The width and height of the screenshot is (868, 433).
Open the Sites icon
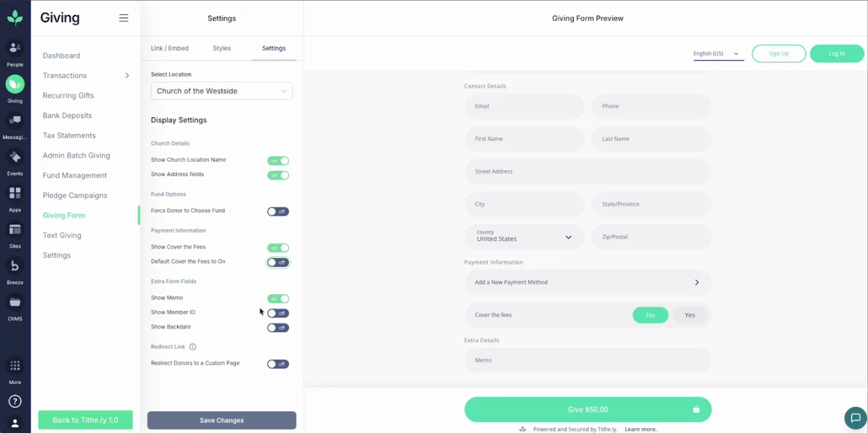[x=15, y=230]
